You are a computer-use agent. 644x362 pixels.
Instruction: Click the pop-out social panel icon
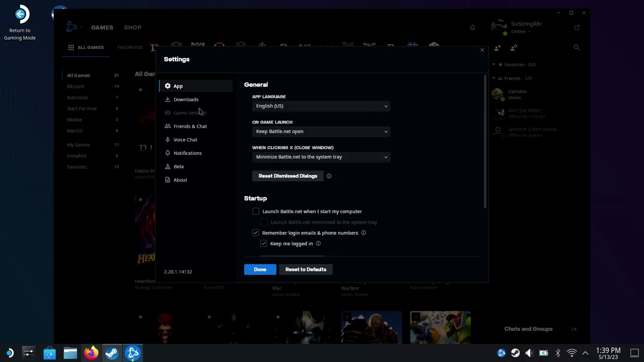tap(577, 27)
